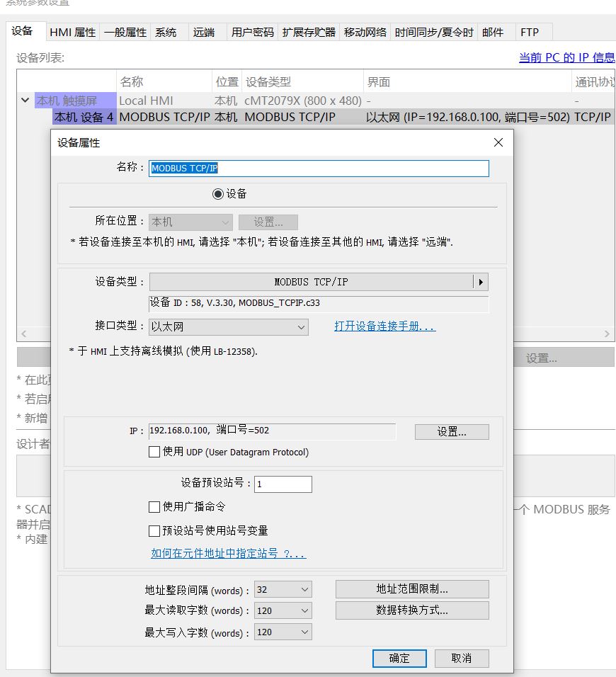Open the 用户密码 tab
The width and height of the screenshot is (616, 677).
coord(252,32)
